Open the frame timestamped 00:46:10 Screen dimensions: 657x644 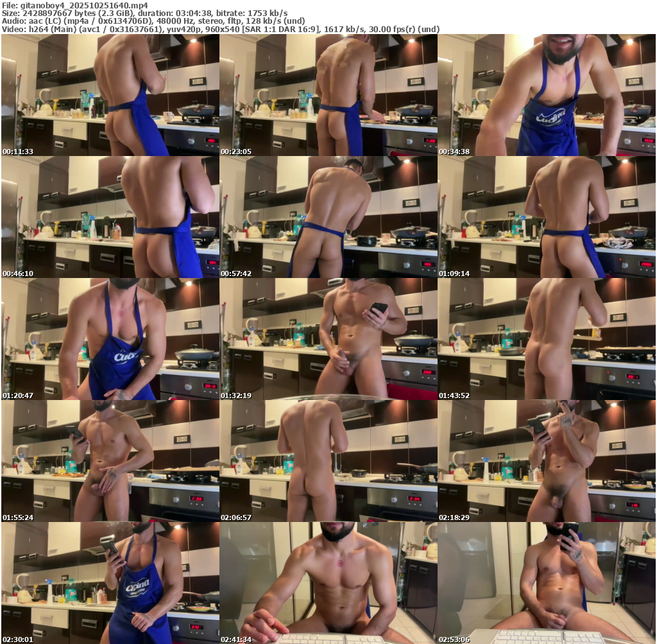[x=110, y=217]
